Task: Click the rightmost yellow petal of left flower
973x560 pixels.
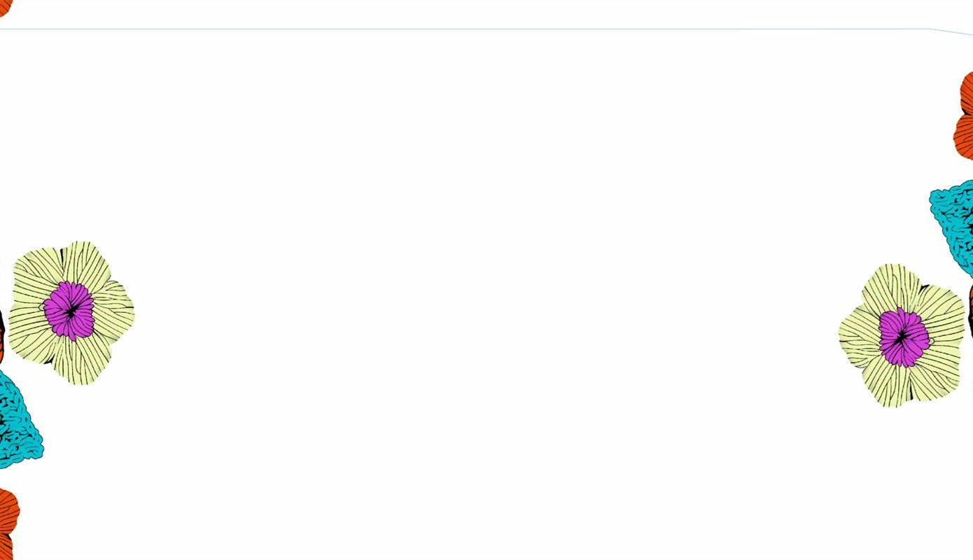Action: pos(118,311)
